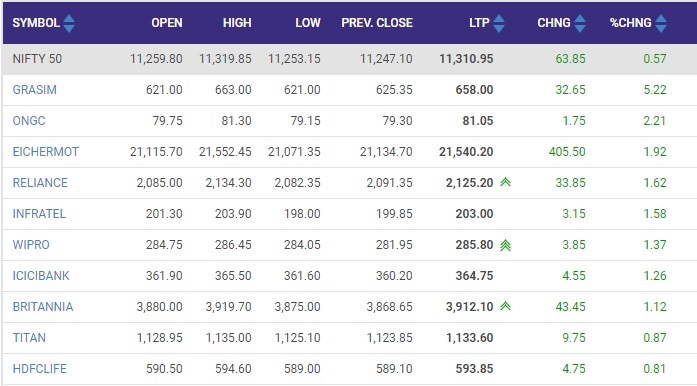Open the INFRATEL stock link
Screen dimensions: 697x386
click(39, 214)
